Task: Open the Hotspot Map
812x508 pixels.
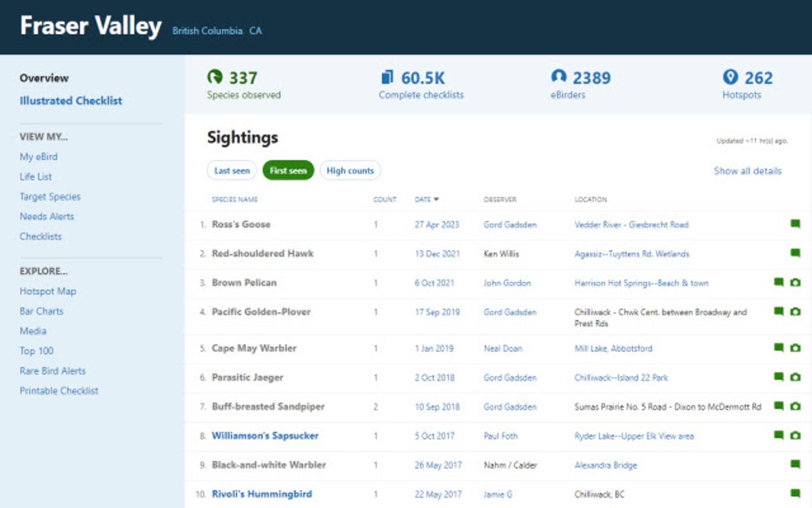Action: pos(48,291)
